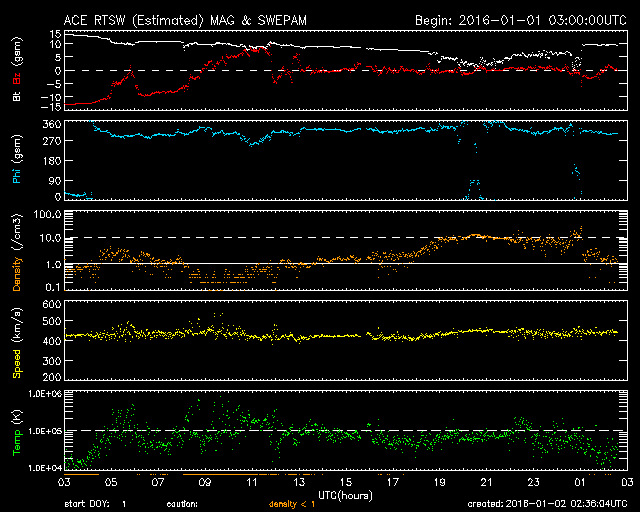
Task: Click the 'UTC(hours)' x-axis label
Action: (345, 496)
